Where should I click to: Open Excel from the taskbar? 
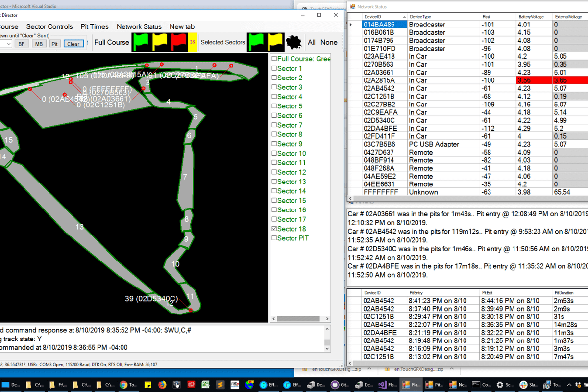click(x=206, y=385)
